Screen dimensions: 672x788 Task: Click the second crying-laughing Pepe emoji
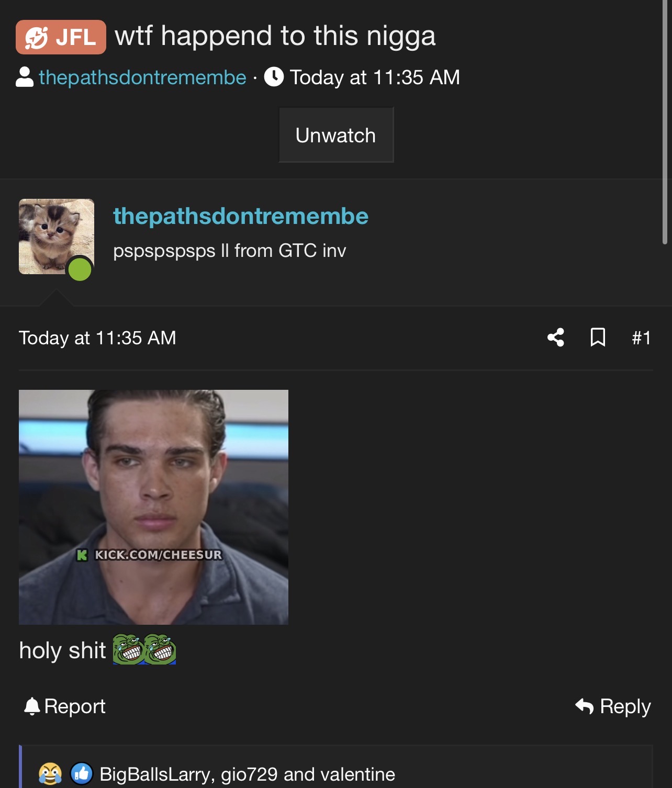click(160, 649)
